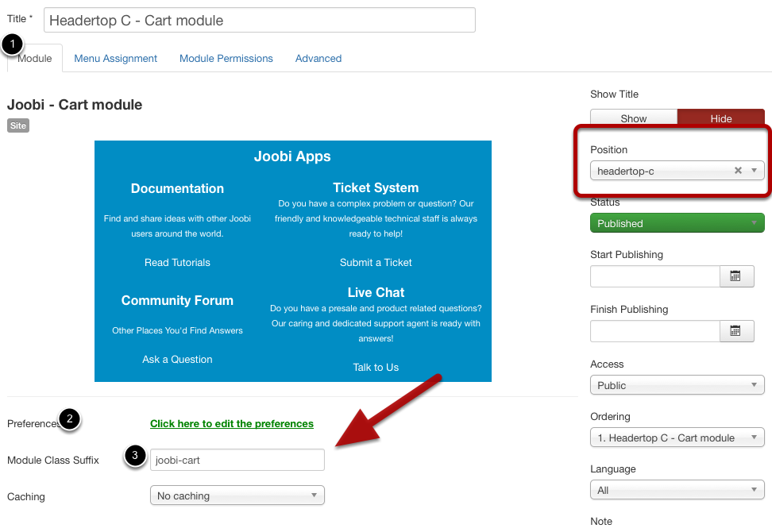Screen dimensions: 772x532
Task: Click the Live Chat heading
Action: 376,292
